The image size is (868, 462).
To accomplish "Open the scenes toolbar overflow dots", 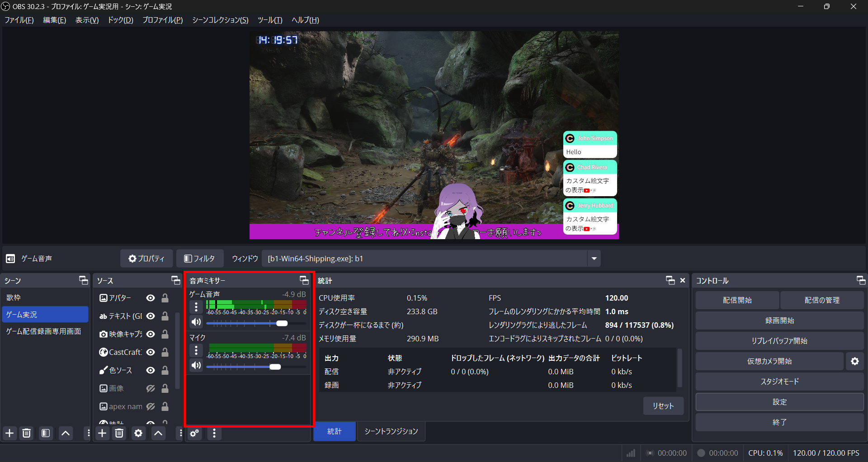I will pyautogui.click(x=88, y=433).
